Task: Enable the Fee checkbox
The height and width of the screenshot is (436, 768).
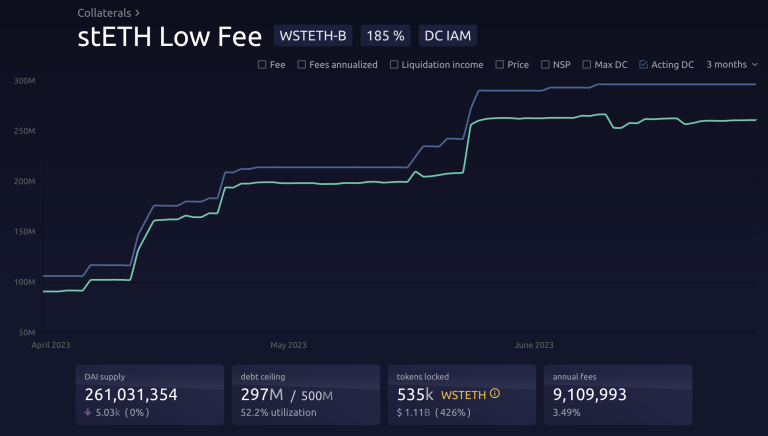Action: pyautogui.click(x=262, y=65)
